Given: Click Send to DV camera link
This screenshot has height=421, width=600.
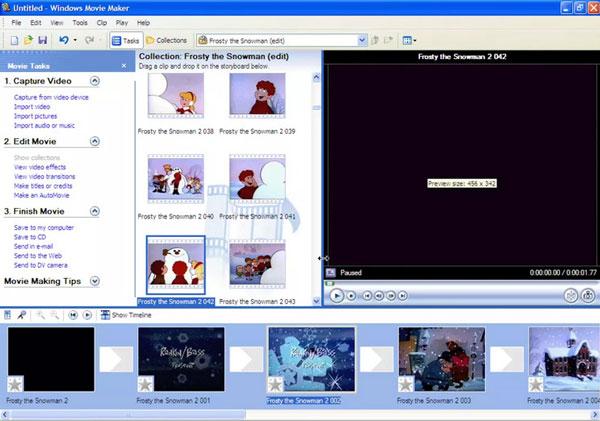Looking at the screenshot, I should tap(41, 265).
